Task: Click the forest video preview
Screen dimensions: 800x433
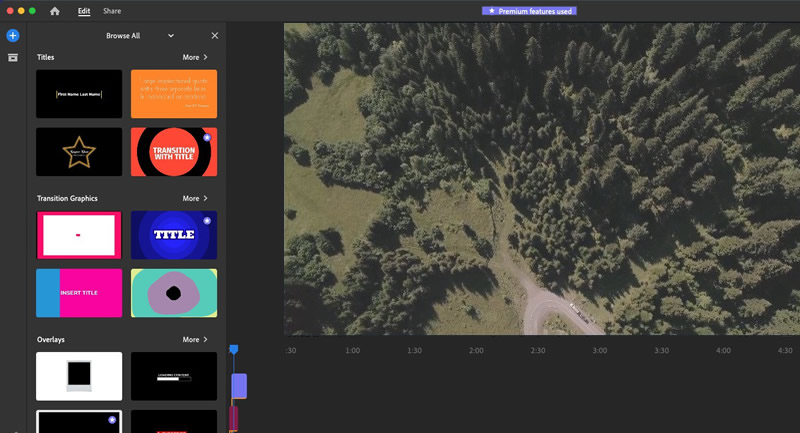Action: point(542,179)
